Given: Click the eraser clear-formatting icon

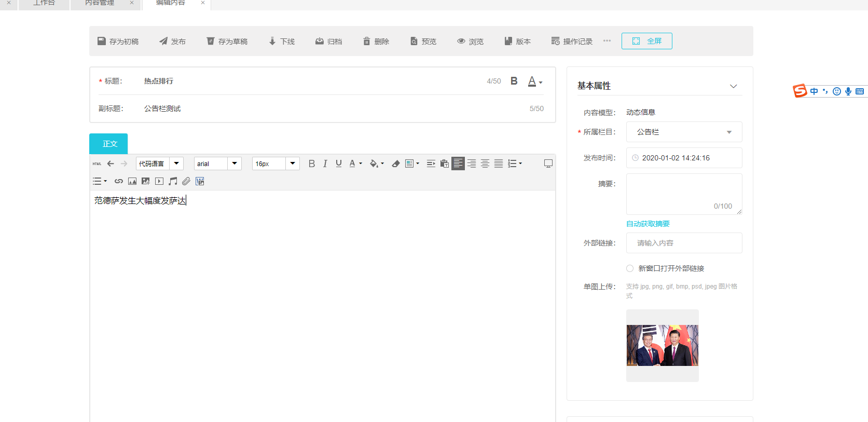Looking at the screenshot, I should pyautogui.click(x=395, y=164).
